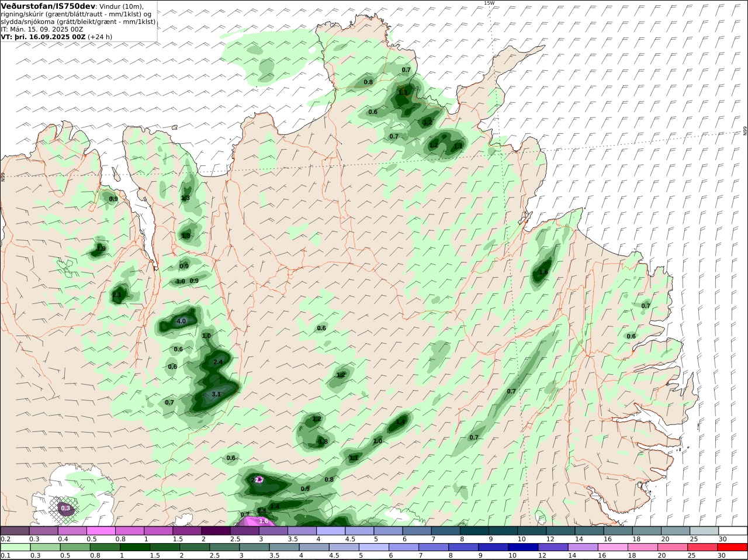Click the 0.5 medium green swatch, bottom legend row

(75, 547)
